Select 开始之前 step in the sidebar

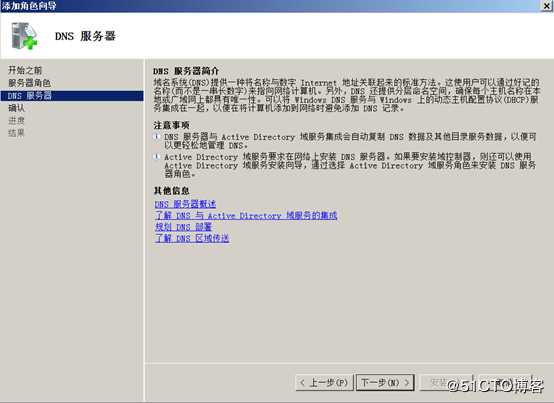click(25, 70)
